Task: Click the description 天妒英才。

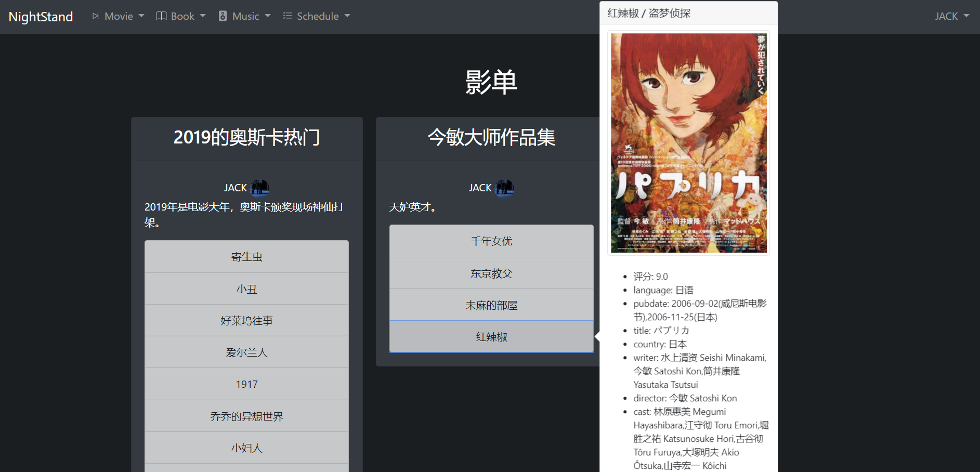Action: tap(415, 207)
